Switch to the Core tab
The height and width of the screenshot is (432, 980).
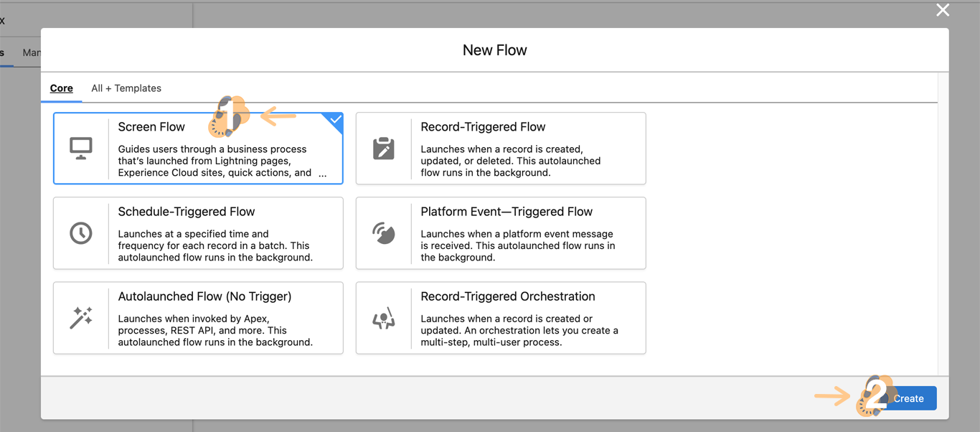coord(62,88)
